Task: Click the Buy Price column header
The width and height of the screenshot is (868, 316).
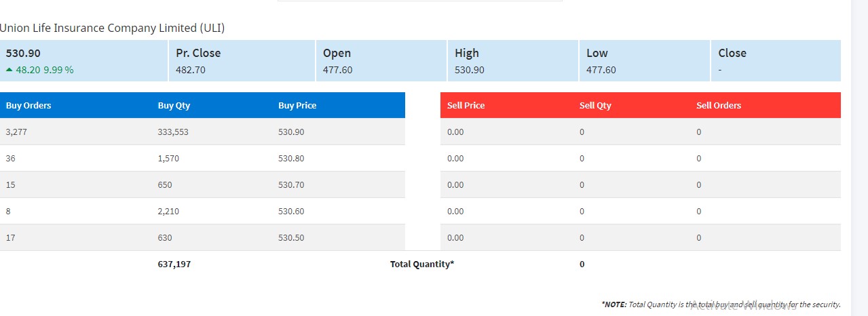Action: point(297,105)
